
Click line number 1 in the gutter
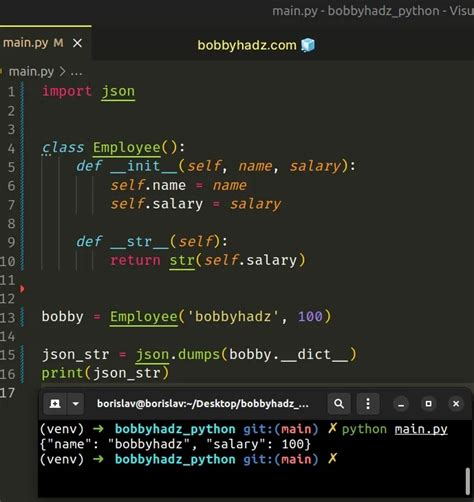point(11,91)
